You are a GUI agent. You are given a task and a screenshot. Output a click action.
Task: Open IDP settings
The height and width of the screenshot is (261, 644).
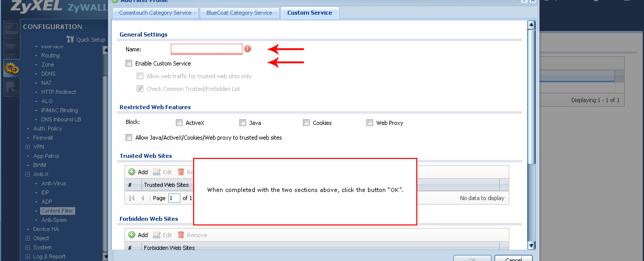[45, 192]
